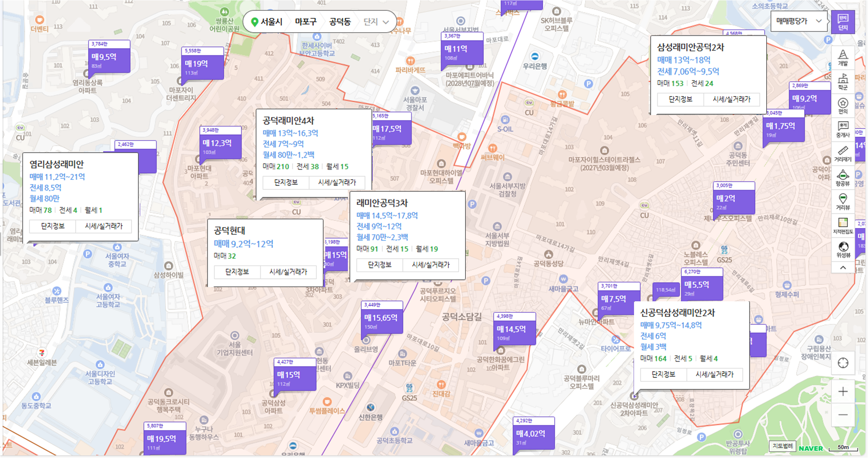Click 단지정보 button for 공덕래미안4차
The width and height of the screenshot is (868, 458).
[x=286, y=182]
